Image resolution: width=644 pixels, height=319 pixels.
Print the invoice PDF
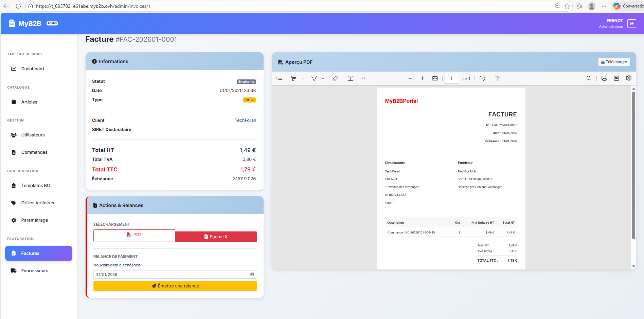tap(604, 78)
